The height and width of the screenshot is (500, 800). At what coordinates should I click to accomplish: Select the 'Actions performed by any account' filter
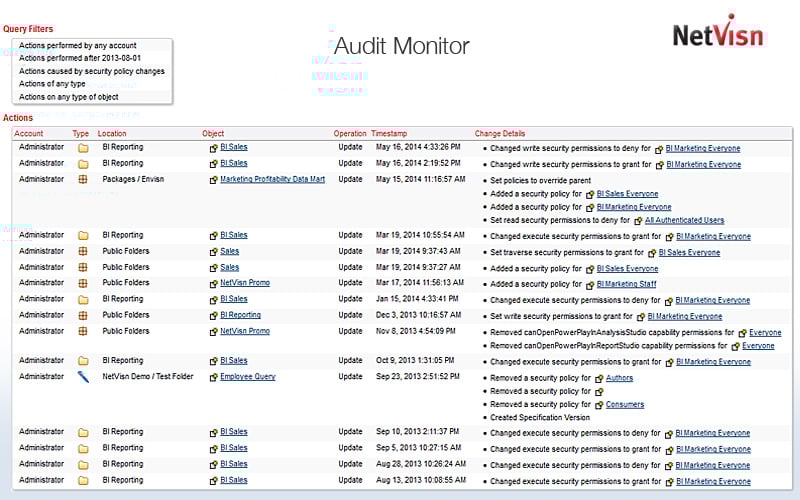[78, 46]
